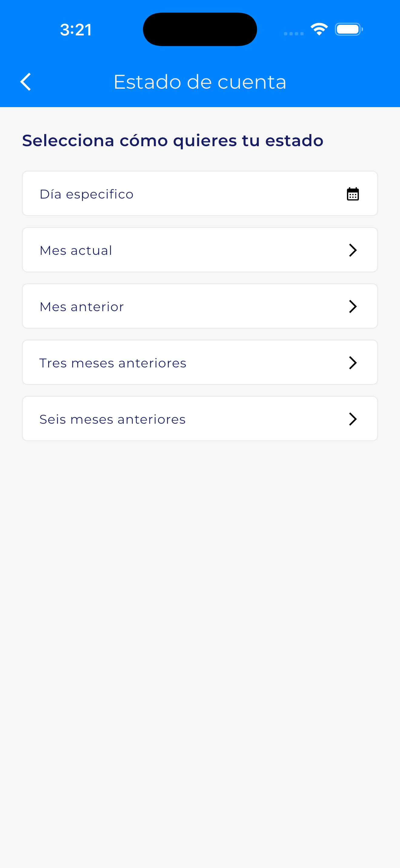Screen dimensions: 400x868
Task: Open the Seis meses anteriores chevron arrow
Action: 353,419
